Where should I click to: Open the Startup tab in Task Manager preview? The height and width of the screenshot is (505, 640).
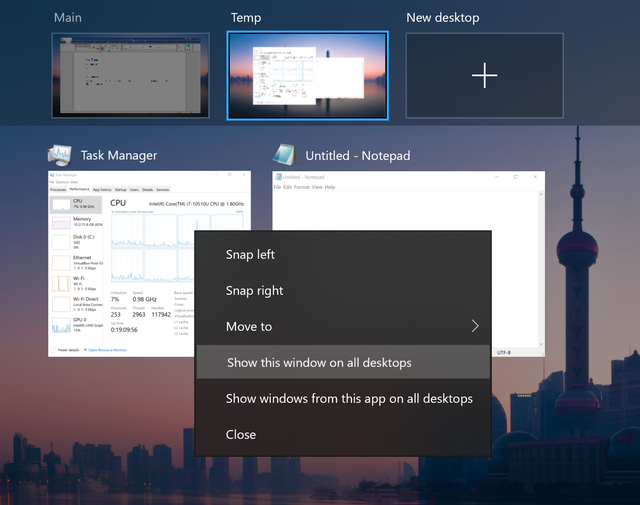tap(120, 189)
